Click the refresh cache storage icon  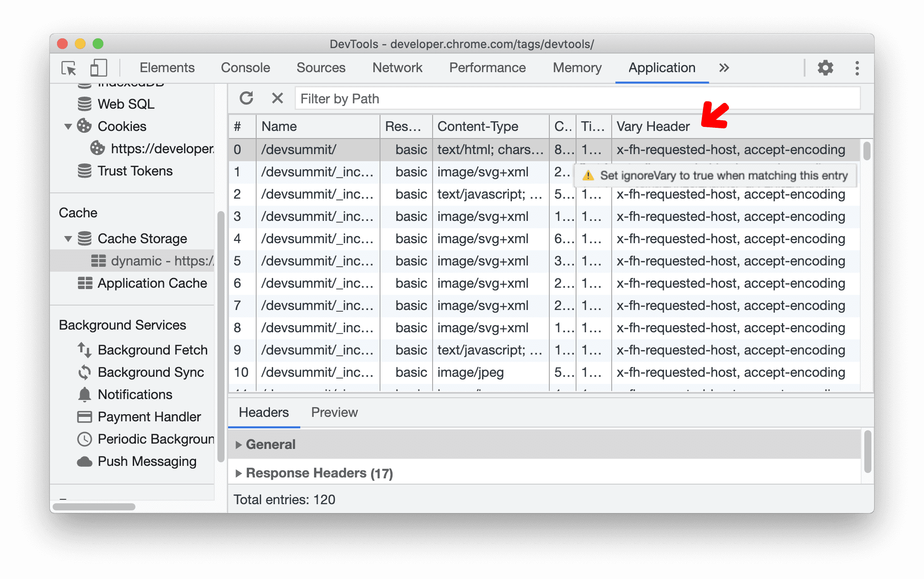pos(247,99)
